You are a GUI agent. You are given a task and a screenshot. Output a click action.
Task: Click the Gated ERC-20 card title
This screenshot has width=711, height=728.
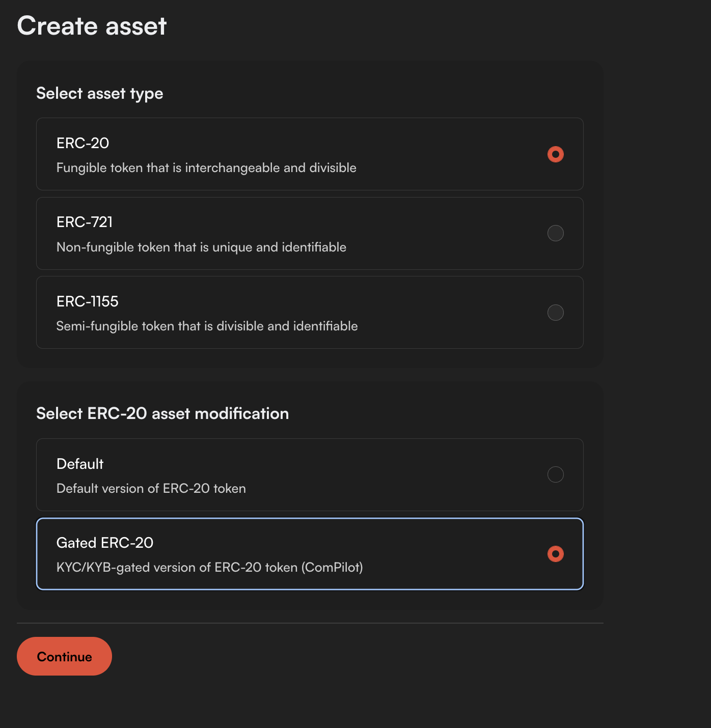click(x=105, y=543)
